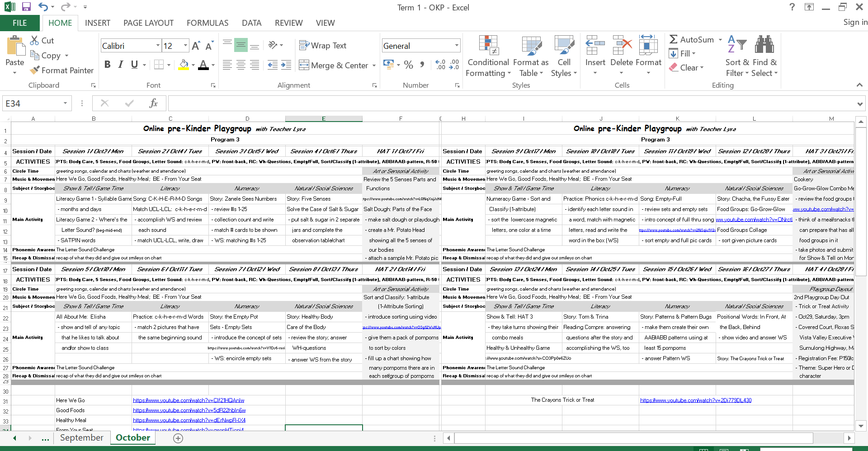Click the Increase Decimal icon
Screen dimensions: 868x451
(440, 65)
